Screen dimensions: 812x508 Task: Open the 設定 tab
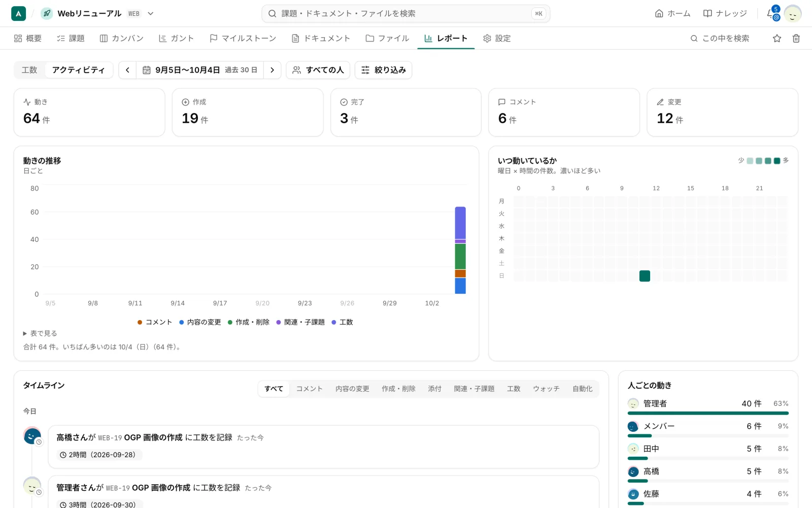pyautogui.click(x=497, y=39)
